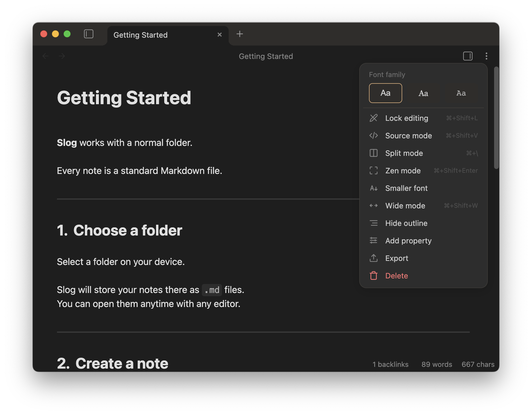Switch to Source mode

[408, 136]
